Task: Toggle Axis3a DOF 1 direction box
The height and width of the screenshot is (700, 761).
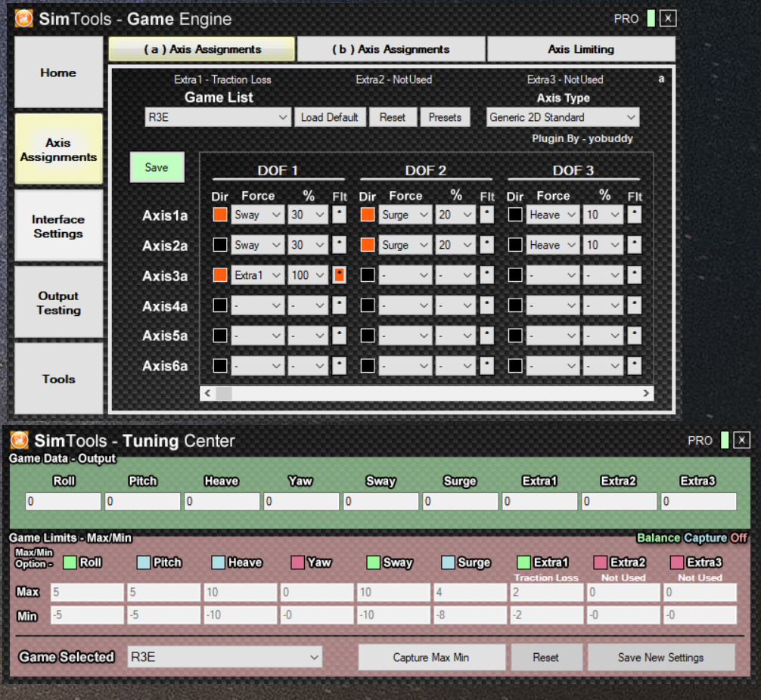Action: [220, 275]
